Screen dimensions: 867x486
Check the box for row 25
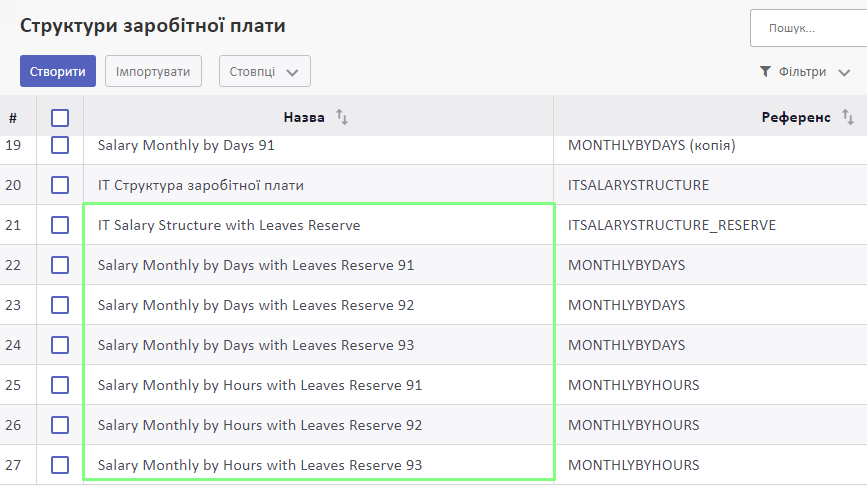60,385
